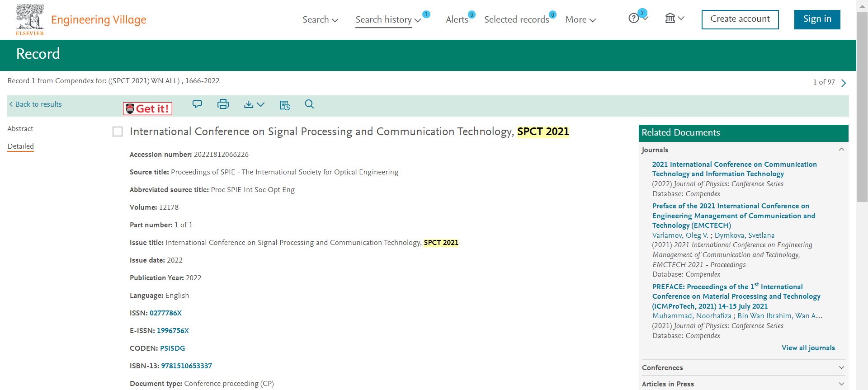The height and width of the screenshot is (390, 868).
Task: Expand the download options arrow
Action: (261, 104)
